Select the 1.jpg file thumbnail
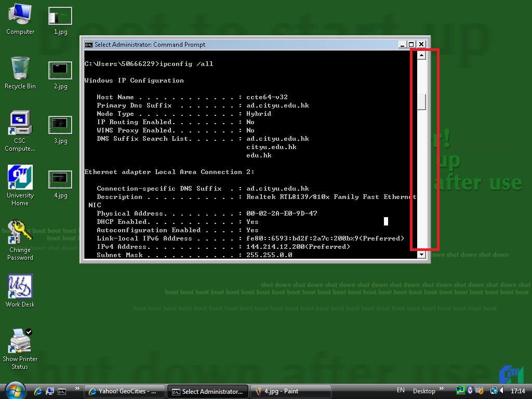Screen dimensions: 532x399 [60, 16]
